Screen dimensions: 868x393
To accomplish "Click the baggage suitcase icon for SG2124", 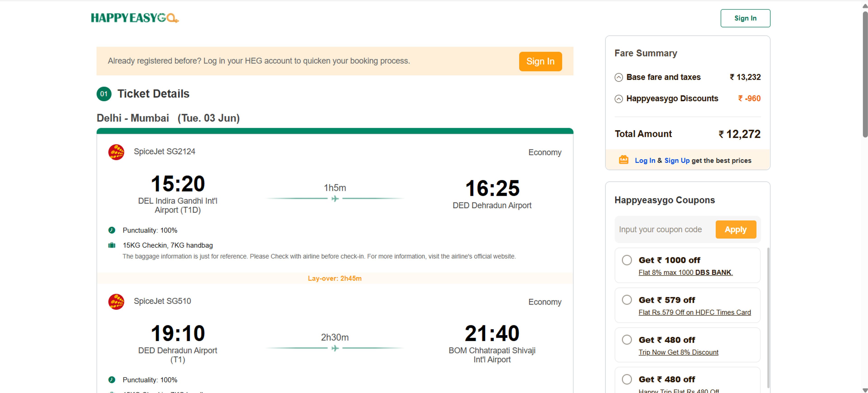I will click(112, 245).
